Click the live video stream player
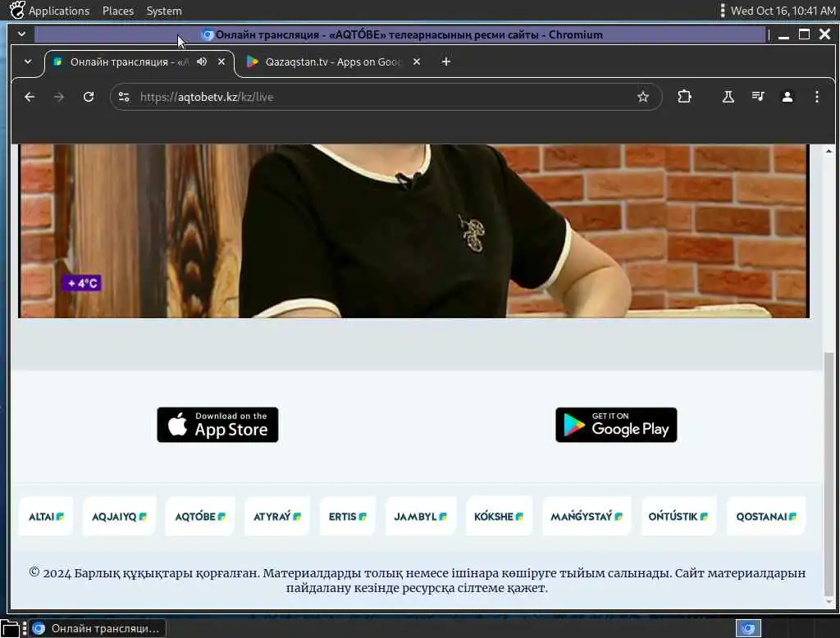This screenshot has height=638, width=840. (414, 231)
